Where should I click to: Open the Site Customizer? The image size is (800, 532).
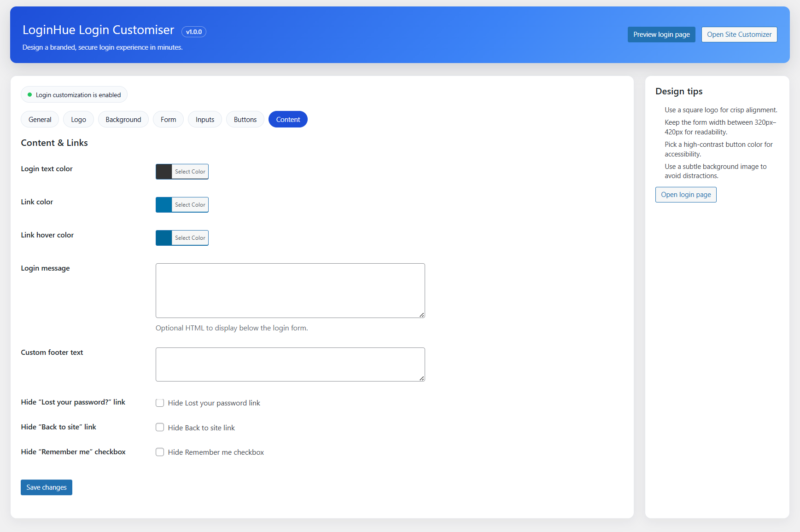pos(739,34)
